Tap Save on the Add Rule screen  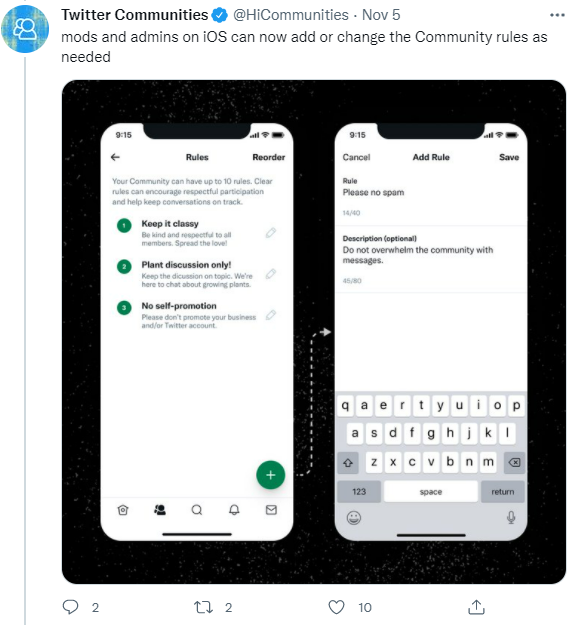point(509,157)
